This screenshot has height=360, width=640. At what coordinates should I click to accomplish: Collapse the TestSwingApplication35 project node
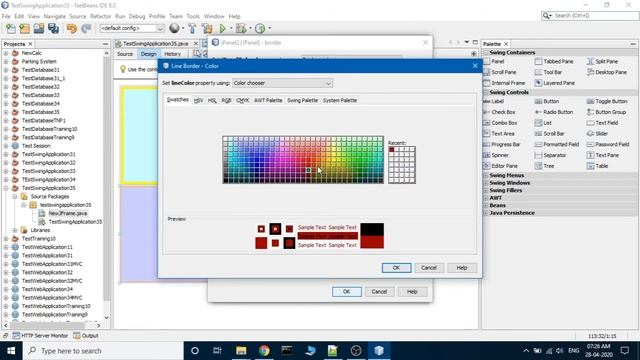6,188
